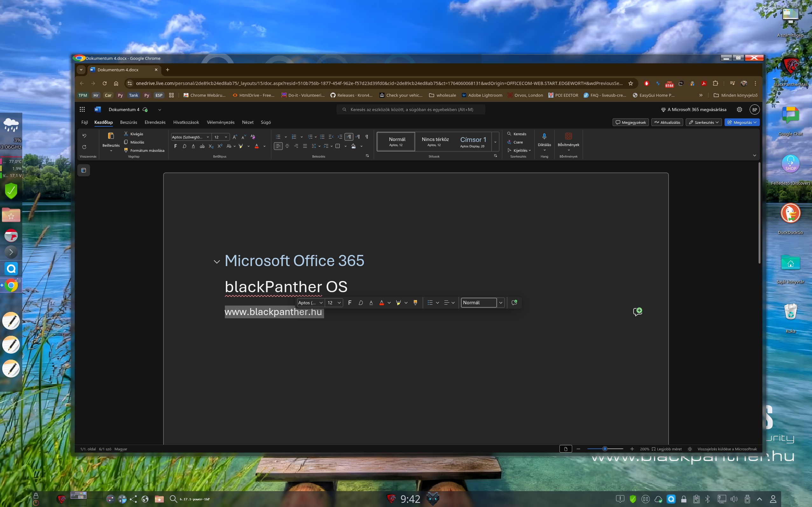Click the superscript X² icon
The height and width of the screenshot is (507, 812).
tap(220, 146)
